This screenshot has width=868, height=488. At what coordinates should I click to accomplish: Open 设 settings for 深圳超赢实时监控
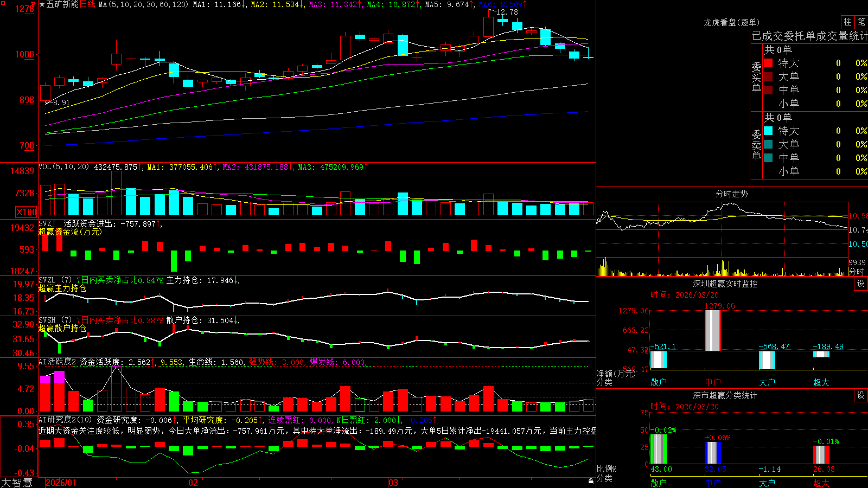[861, 284]
